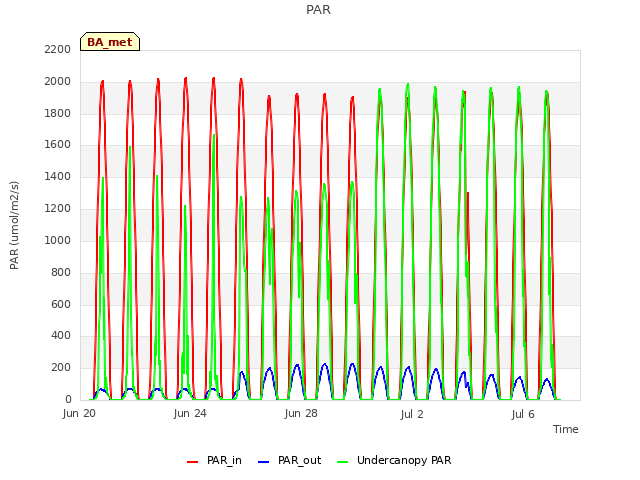The height and width of the screenshot is (480, 640).
Task: Click the Time x-axis label
Action: (566, 429)
